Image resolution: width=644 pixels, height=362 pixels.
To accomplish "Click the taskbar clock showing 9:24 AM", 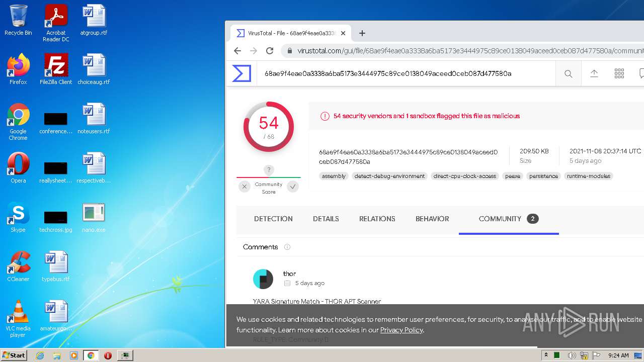I will [x=618, y=355].
